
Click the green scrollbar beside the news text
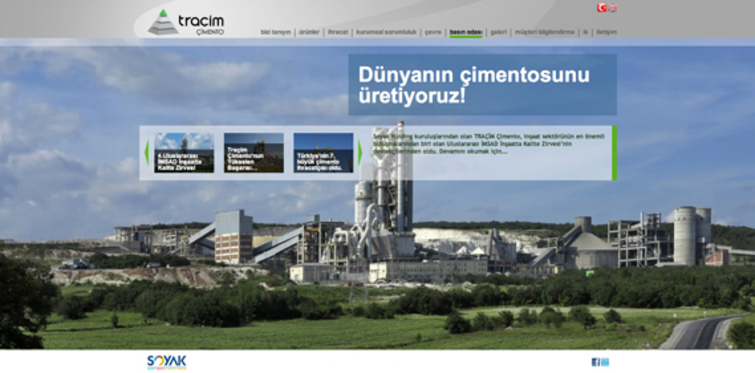[614, 153]
